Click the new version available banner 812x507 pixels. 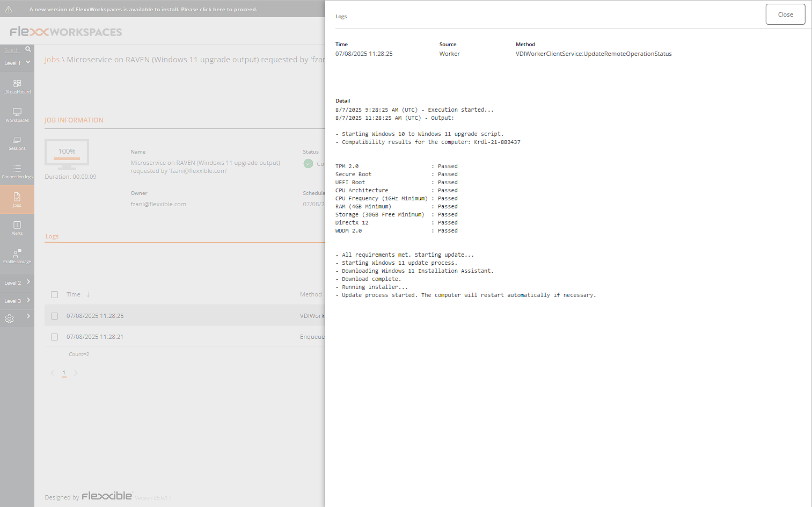click(x=143, y=10)
